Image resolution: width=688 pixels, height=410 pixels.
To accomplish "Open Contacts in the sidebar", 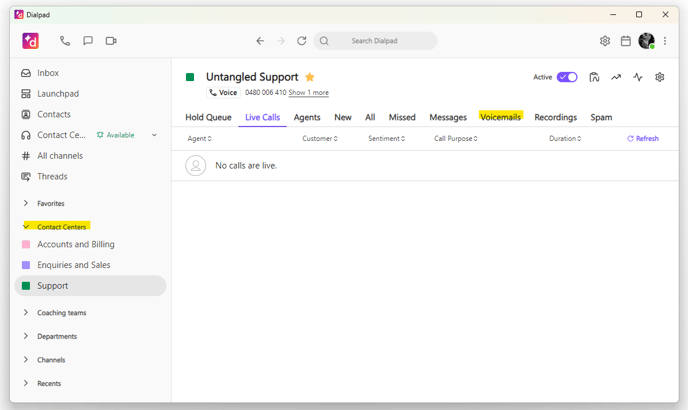I will [46, 114].
